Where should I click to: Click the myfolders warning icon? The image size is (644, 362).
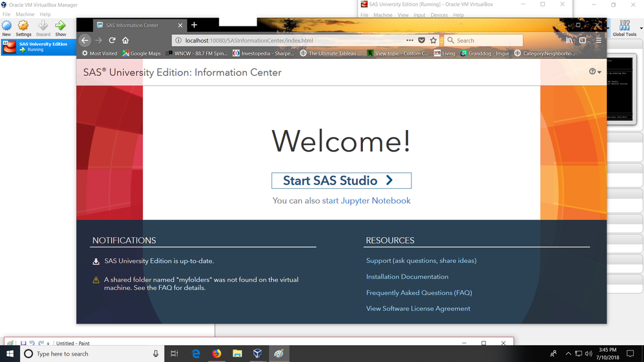(x=96, y=280)
